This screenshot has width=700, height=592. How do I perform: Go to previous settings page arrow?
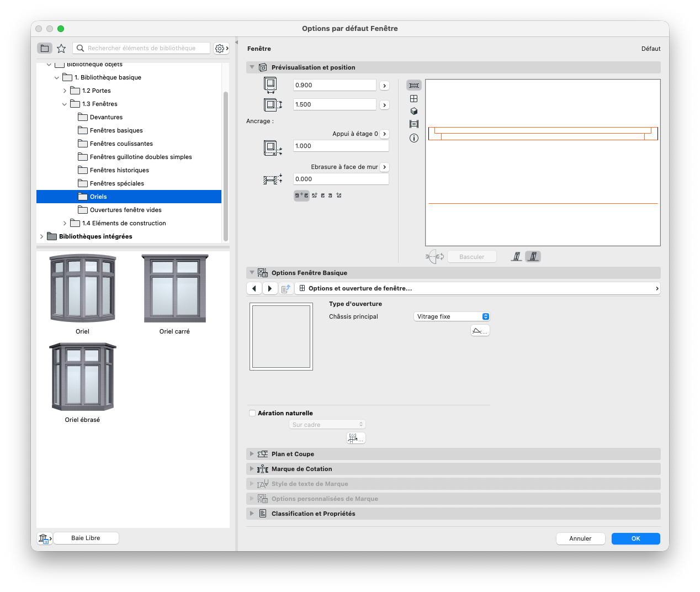point(254,288)
